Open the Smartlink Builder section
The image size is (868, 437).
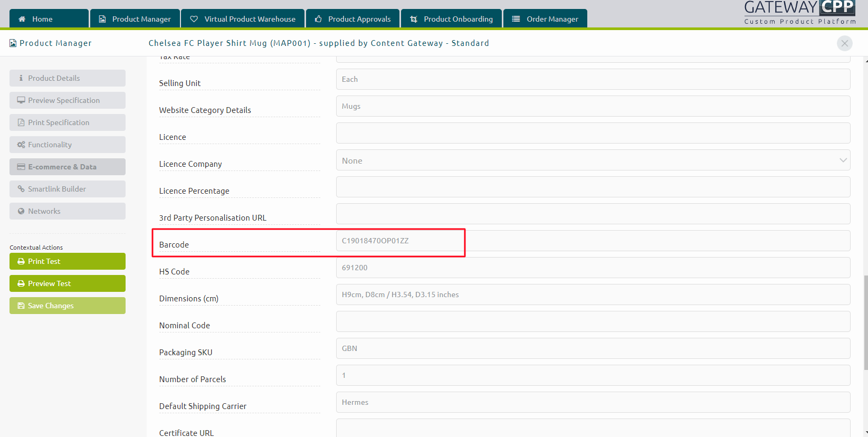point(68,189)
